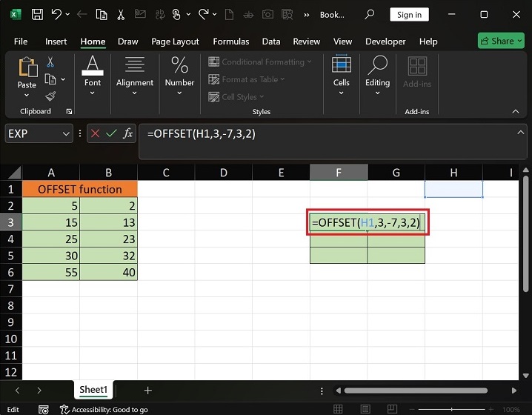
Task: Open the Data ribbon tab
Action: 271,41
